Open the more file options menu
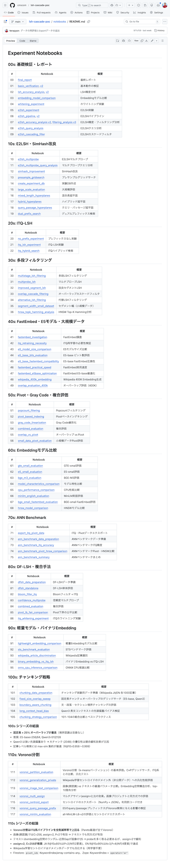 tap(165, 21)
